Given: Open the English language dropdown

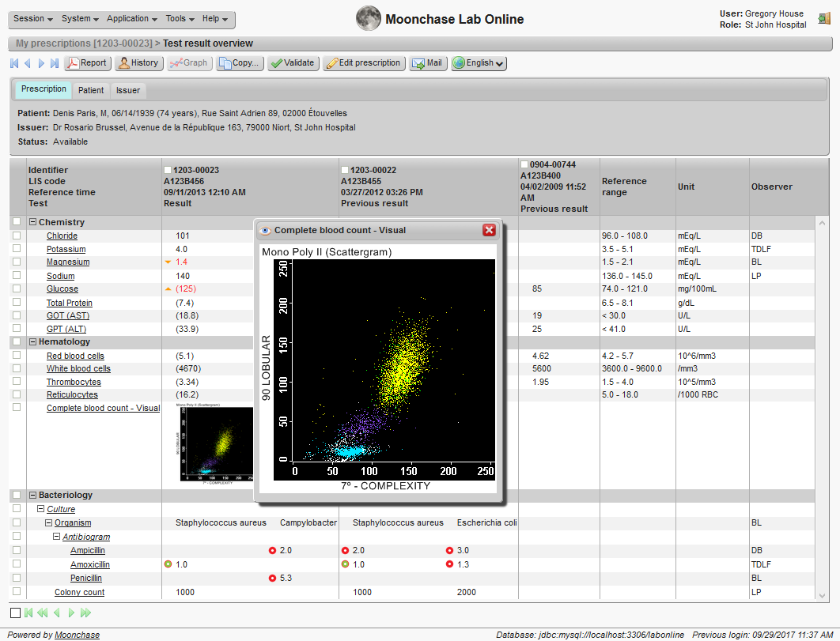Looking at the screenshot, I should pyautogui.click(x=479, y=63).
